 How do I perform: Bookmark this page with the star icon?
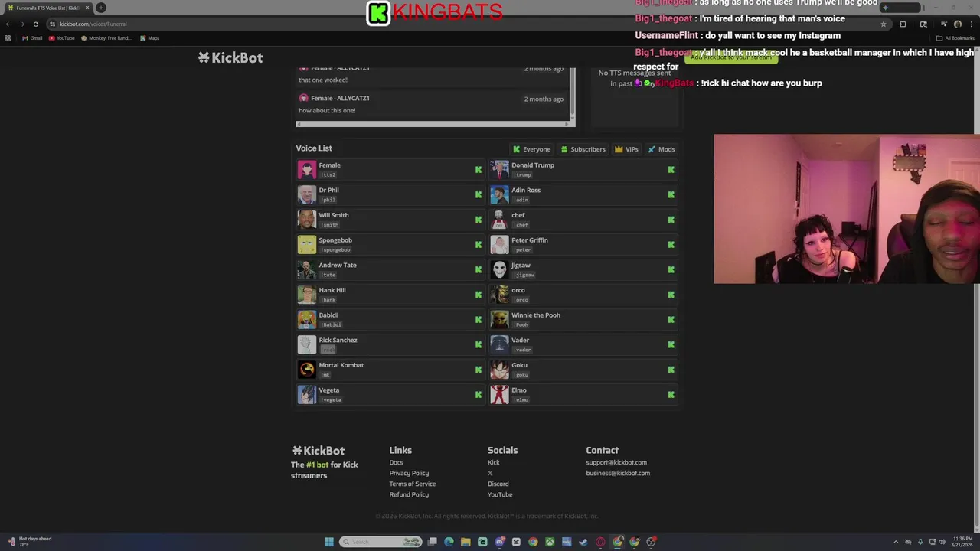click(x=884, y=24)
